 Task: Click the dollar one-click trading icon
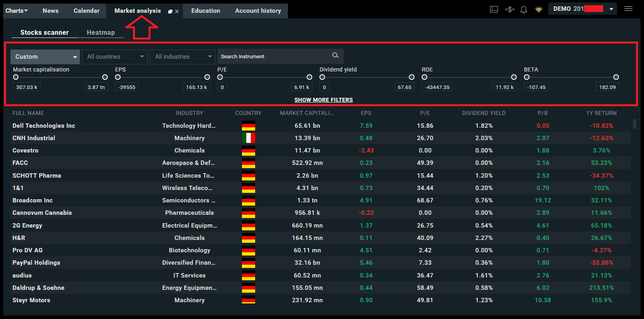[x=509, y=9]
